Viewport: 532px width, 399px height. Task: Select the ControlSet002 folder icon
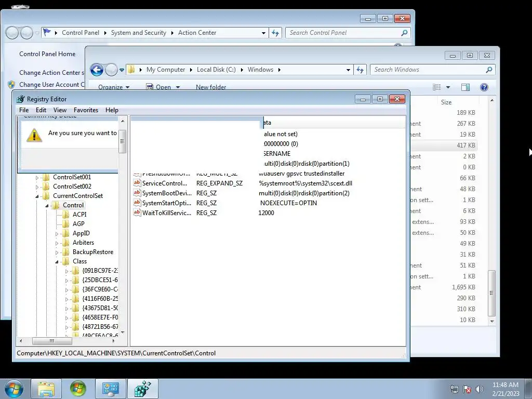click(x=46, y=187)
